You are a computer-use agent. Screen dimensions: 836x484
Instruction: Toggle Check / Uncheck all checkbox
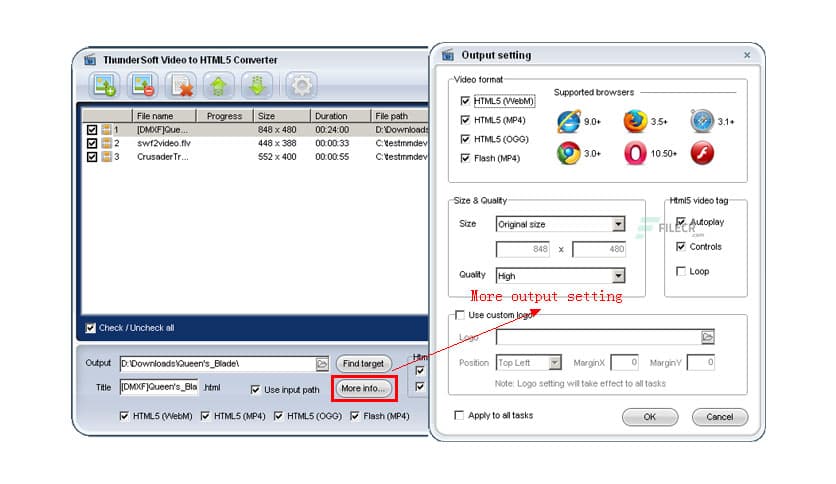[91, 328]
